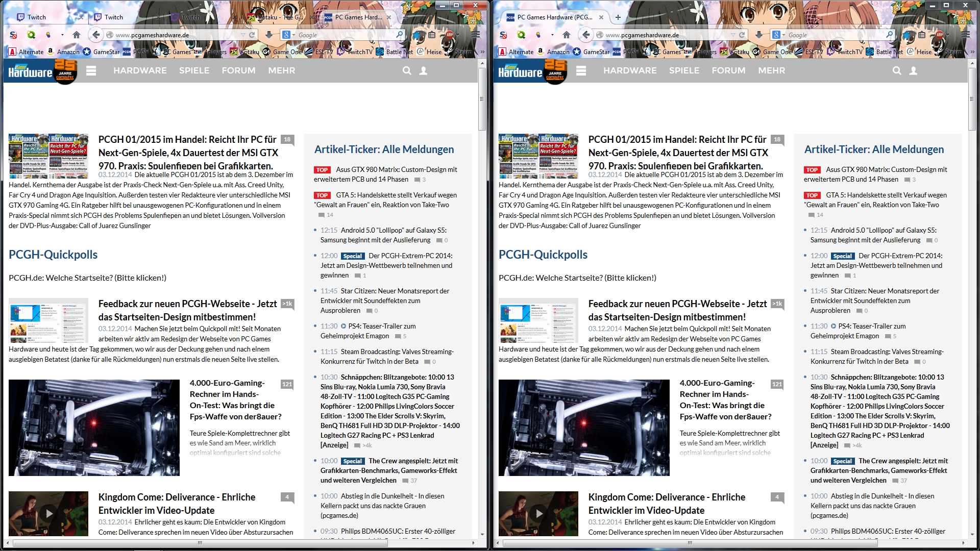The height and width of the screenshot is (551, 980).
Task: Expand the Adblock Plus dropdown arrow in right window
Action: coord(947,35)
